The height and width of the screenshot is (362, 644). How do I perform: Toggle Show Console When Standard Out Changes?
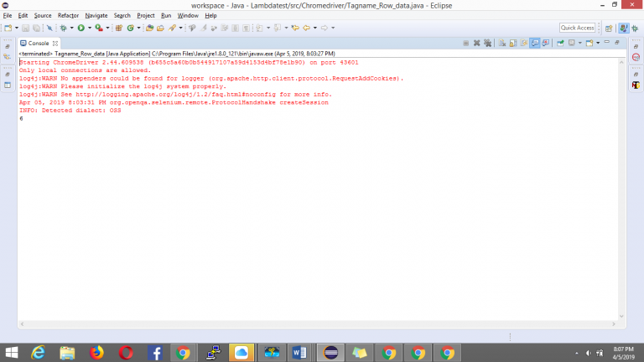(534, 43)
